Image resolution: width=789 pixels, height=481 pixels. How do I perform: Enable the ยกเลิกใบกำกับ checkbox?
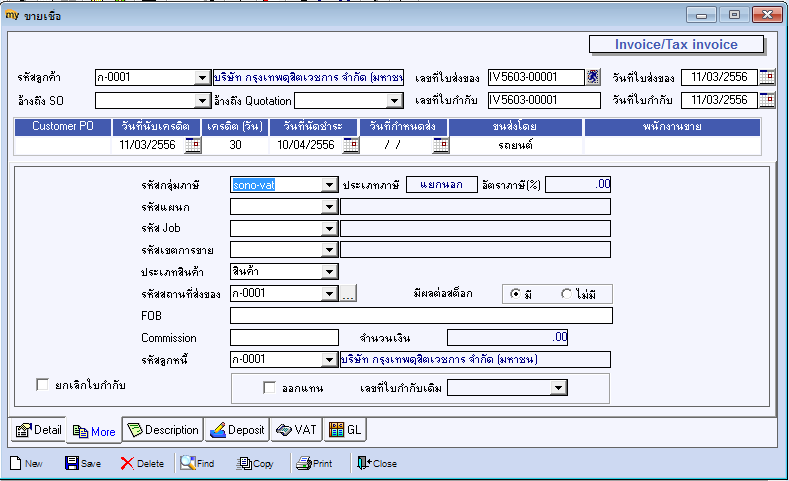(42, 384)
